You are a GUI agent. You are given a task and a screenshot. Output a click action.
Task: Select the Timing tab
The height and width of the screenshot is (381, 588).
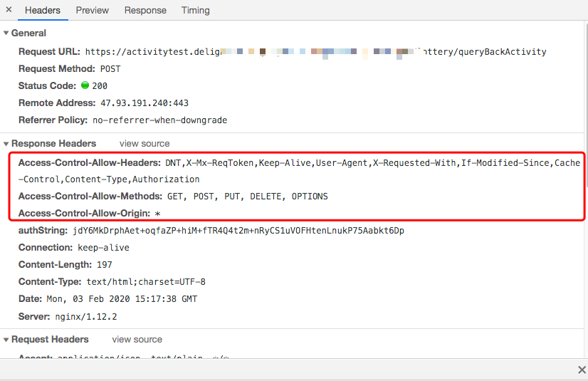click(195, 11)
